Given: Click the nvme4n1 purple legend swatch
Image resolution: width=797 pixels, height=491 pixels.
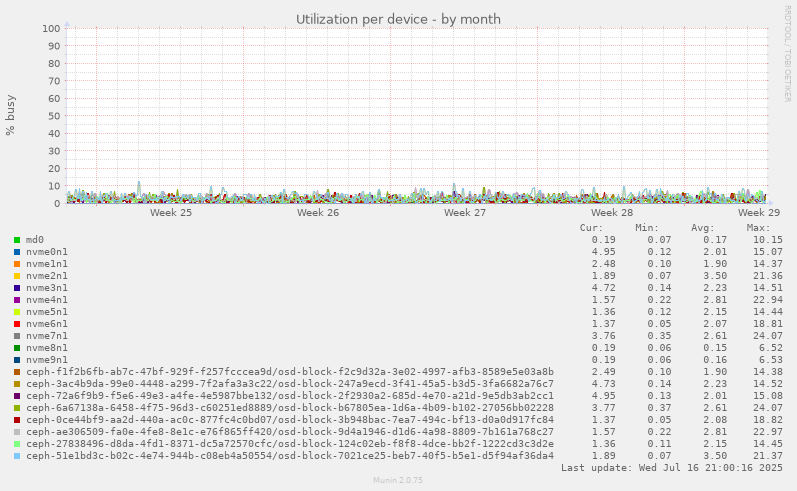Looking at the screenshot, I should (17, 300).
